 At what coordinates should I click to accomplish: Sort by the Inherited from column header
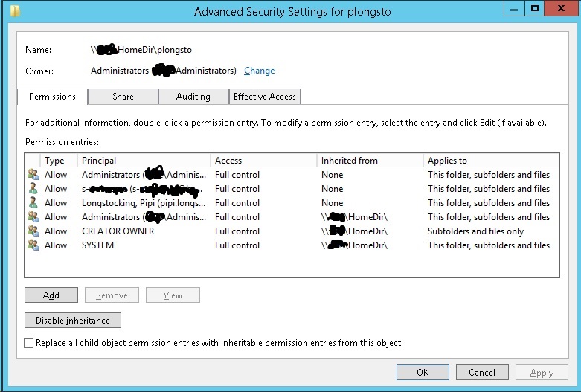tap(370, 161)
